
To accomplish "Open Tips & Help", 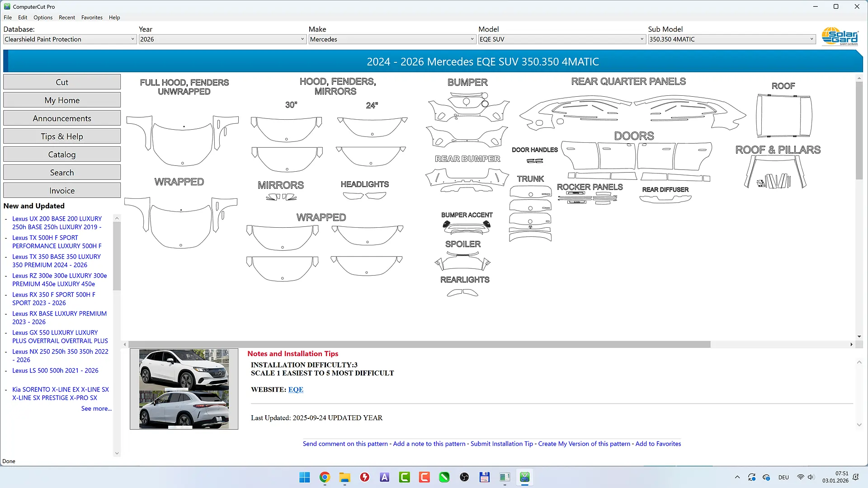I will click(x=62, y=136).
